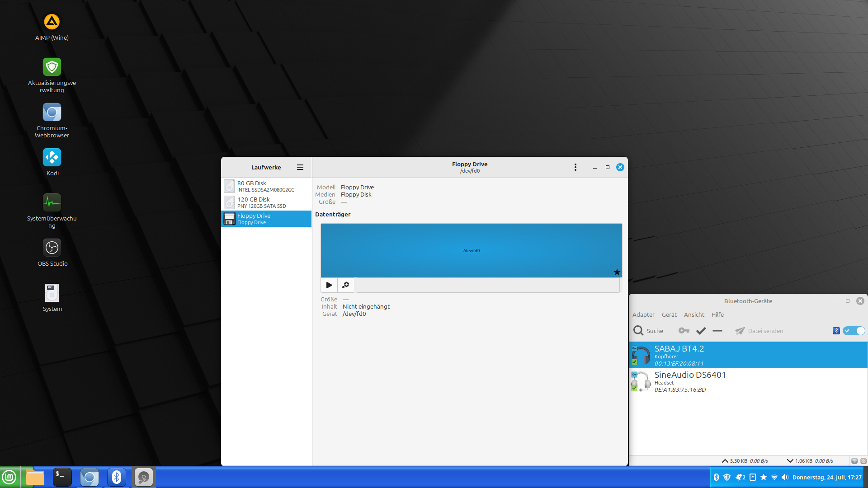Open partition options gear icon
Image resolution: width=868 pixels, height=488 pixels.
pyautogui.click(x=346, y=285)
